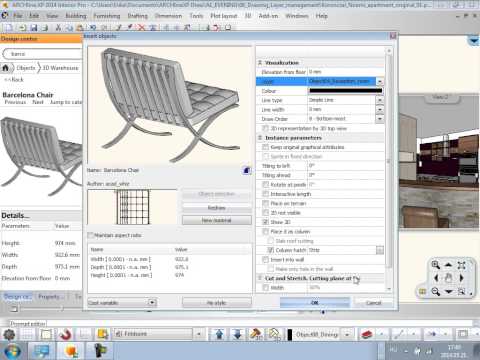This screenshot has height=360, width=480.
Task: Open the Draw Order dropdown
Action: 380,119
